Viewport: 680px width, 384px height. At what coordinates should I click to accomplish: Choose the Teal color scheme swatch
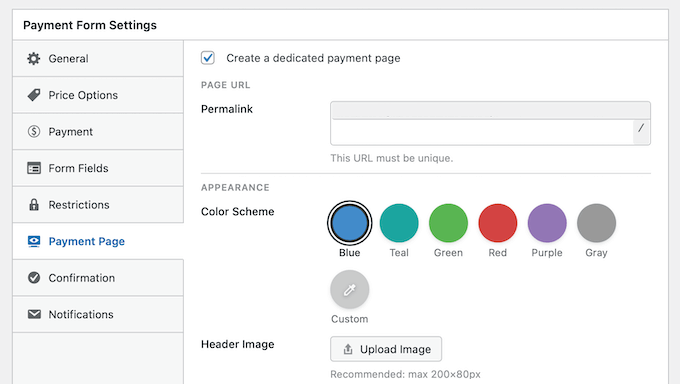399,223
